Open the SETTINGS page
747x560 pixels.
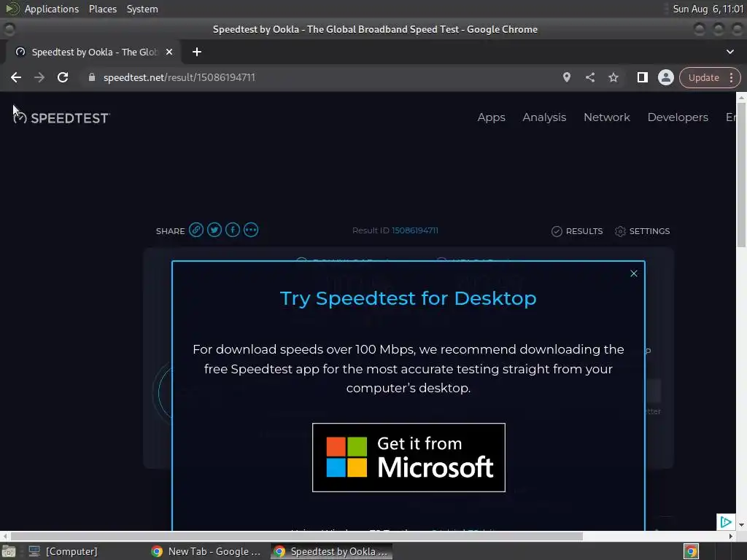(642, 231)
